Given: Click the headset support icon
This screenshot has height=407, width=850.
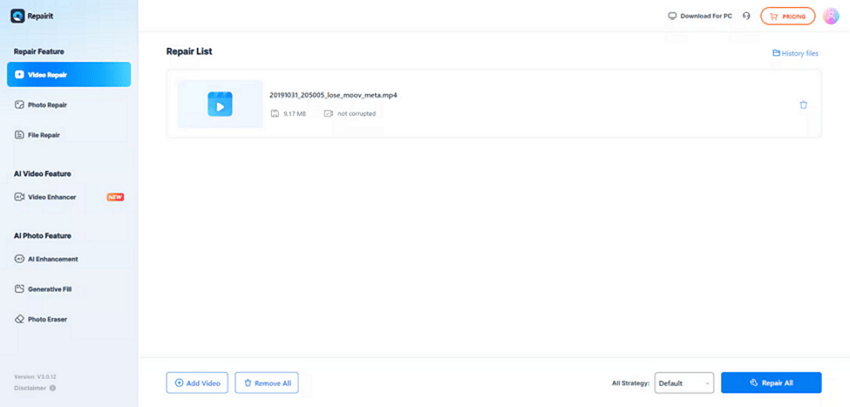Looking at the screenshot, I should click(746, 16).
